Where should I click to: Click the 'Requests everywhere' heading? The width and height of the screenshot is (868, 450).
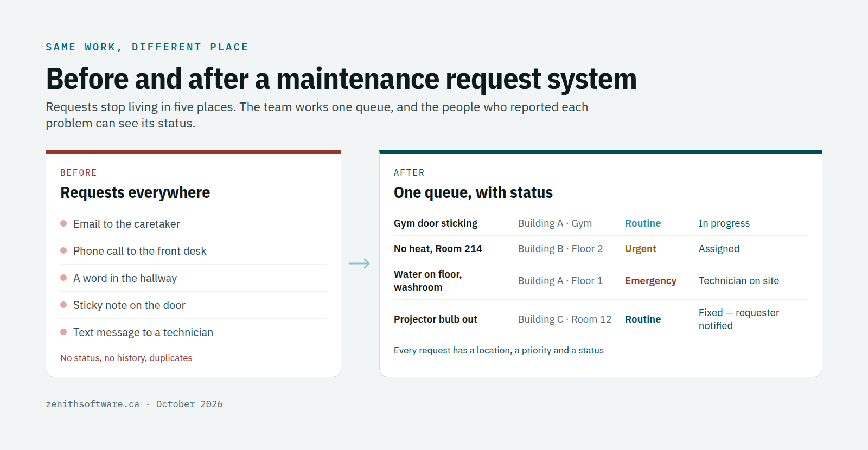tap(135, 192)
